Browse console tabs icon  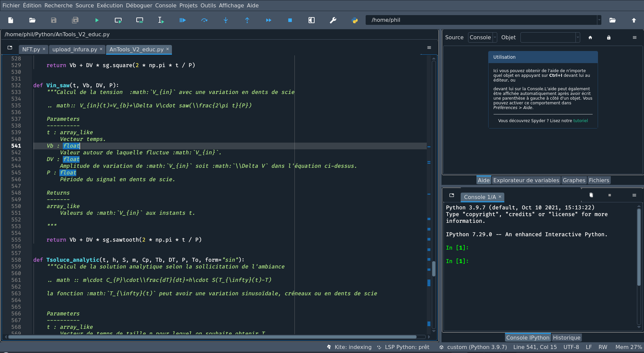point(452,195)
